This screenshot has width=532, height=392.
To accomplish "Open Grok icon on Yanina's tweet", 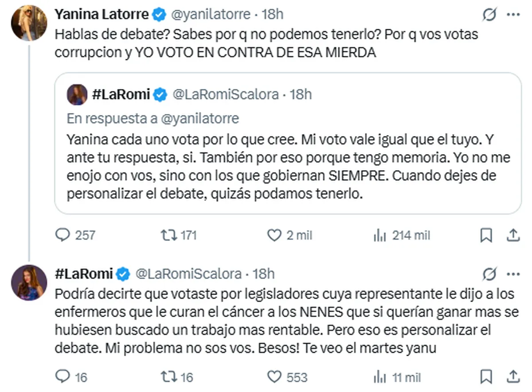I will [489, 15].
